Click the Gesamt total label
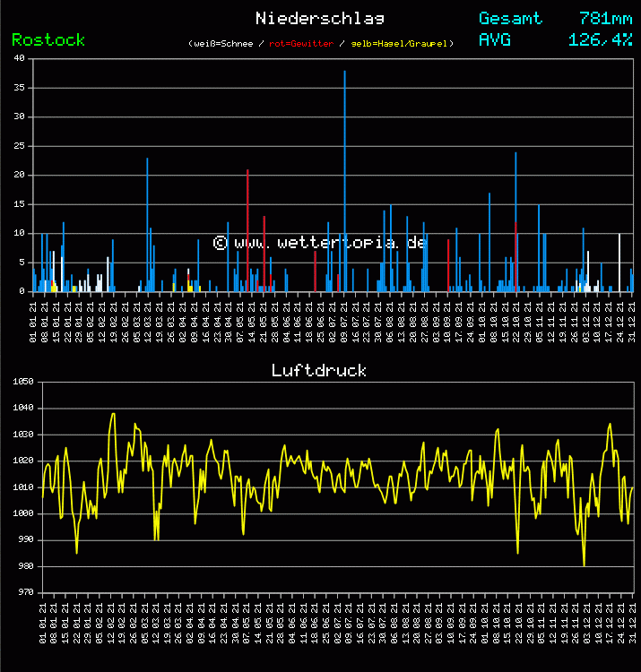Image resolution: width=641 pixels, height=672 pixels. point(510,18)
